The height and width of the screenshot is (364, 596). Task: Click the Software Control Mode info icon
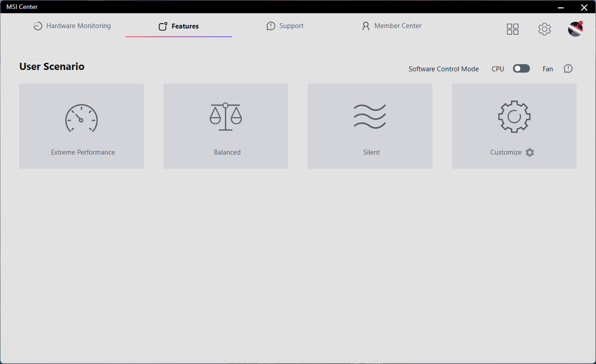point(568,69)
